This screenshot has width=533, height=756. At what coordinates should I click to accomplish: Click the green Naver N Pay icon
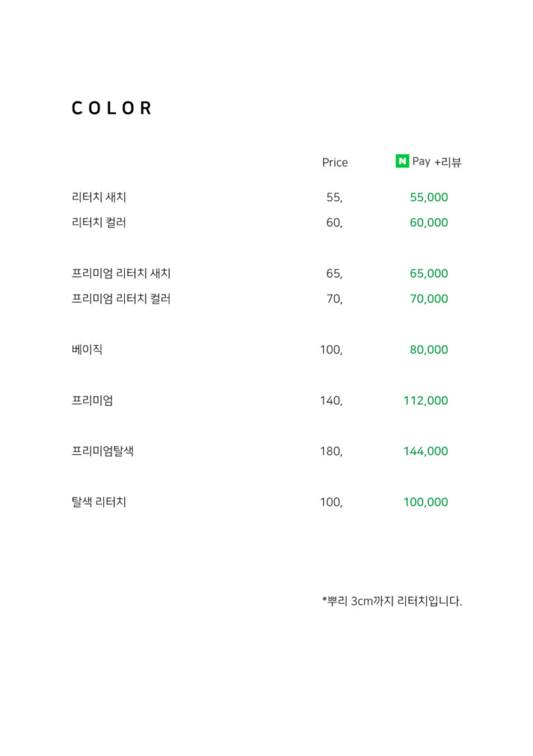(x=402, y=161)
